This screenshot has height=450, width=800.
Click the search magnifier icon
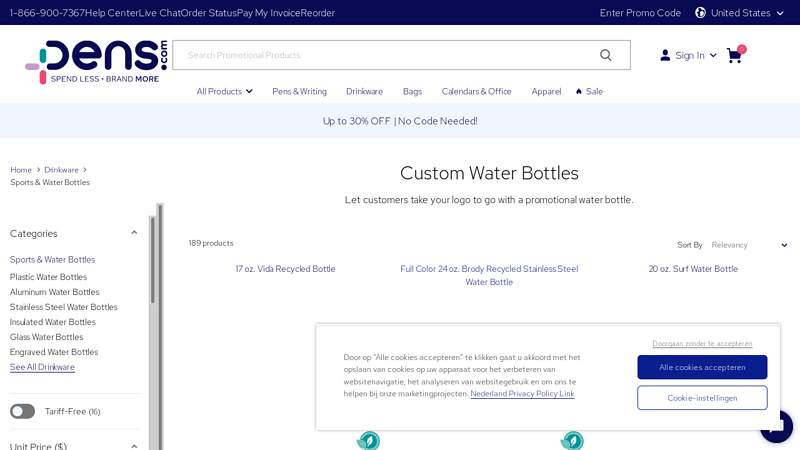point(606,55)
